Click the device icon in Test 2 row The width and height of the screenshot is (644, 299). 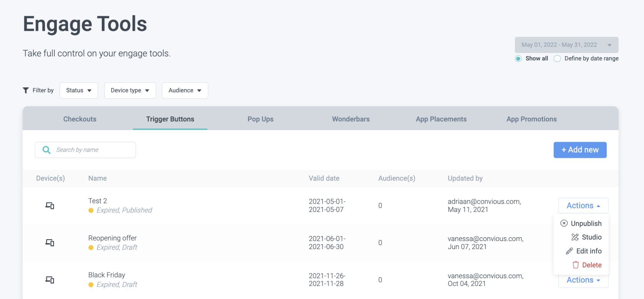[x=50, y=206]
